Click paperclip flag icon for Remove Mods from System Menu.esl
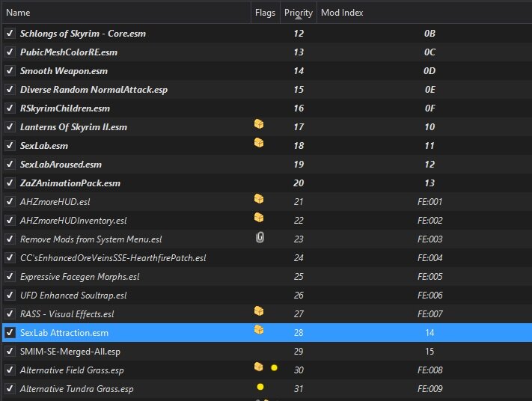The height and width of the screenshot is (401, 532). [x=260, y=237]
